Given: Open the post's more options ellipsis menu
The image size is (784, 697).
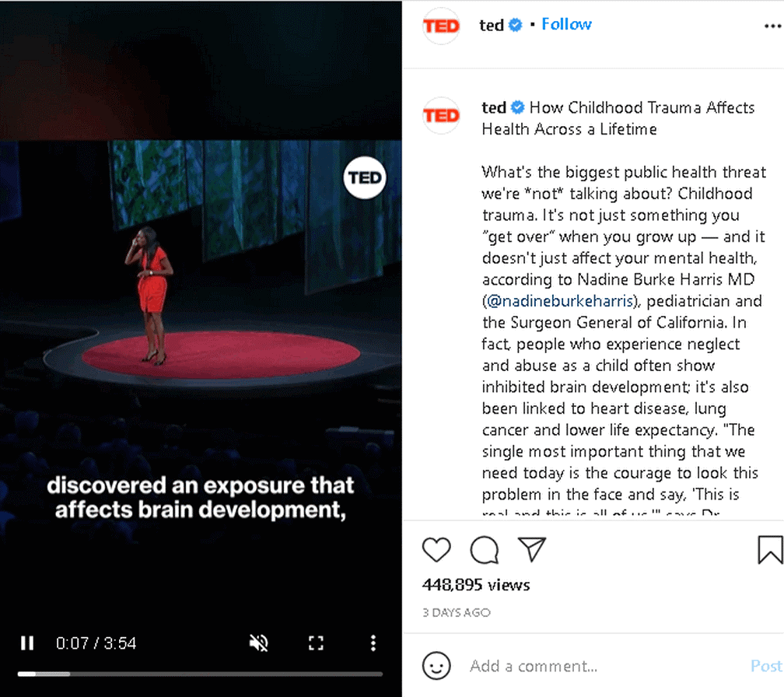Looking at the screenshot, I should tap(773, 26).
